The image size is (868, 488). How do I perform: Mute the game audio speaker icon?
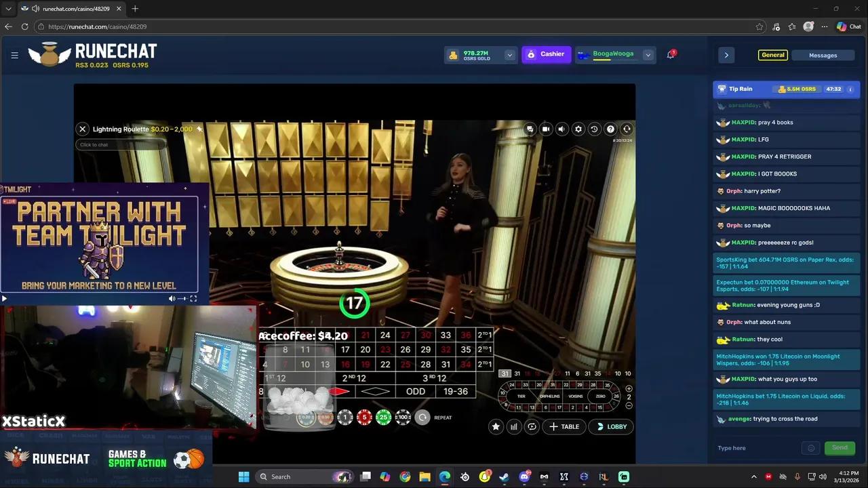(561, 129)
